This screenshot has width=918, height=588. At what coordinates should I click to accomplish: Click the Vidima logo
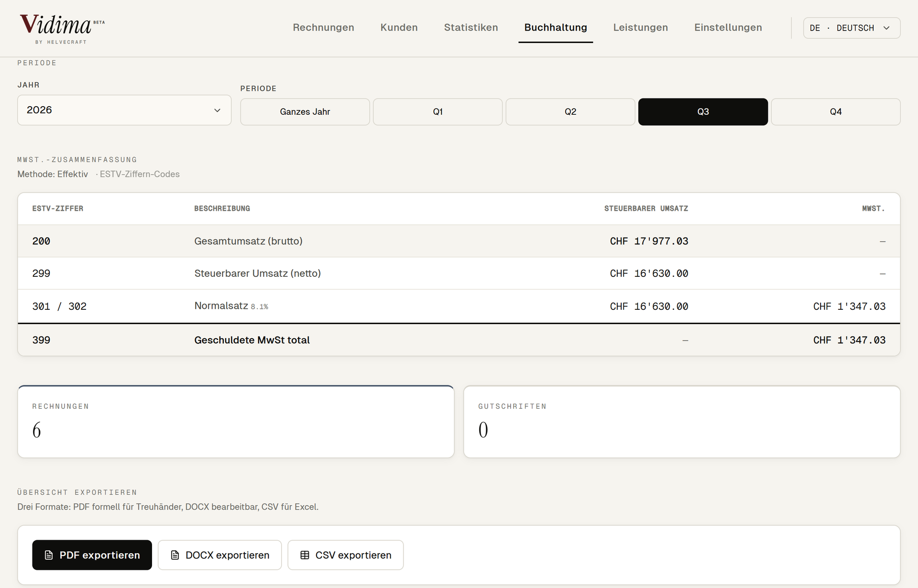pyautogui.click(x=62, y=29)
